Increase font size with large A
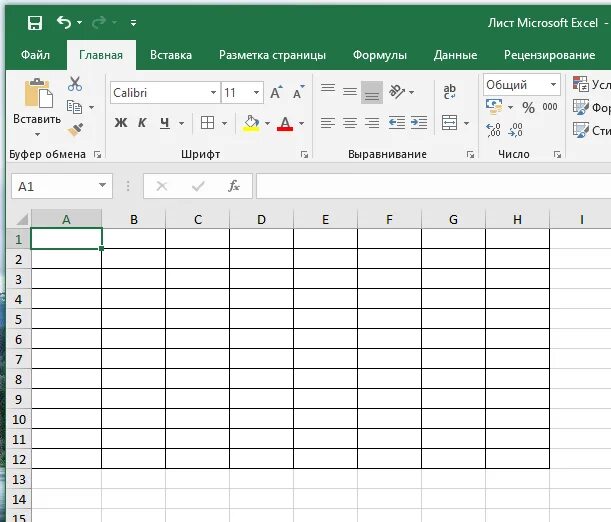Viewport: 611px width, 522px height. 276,92
